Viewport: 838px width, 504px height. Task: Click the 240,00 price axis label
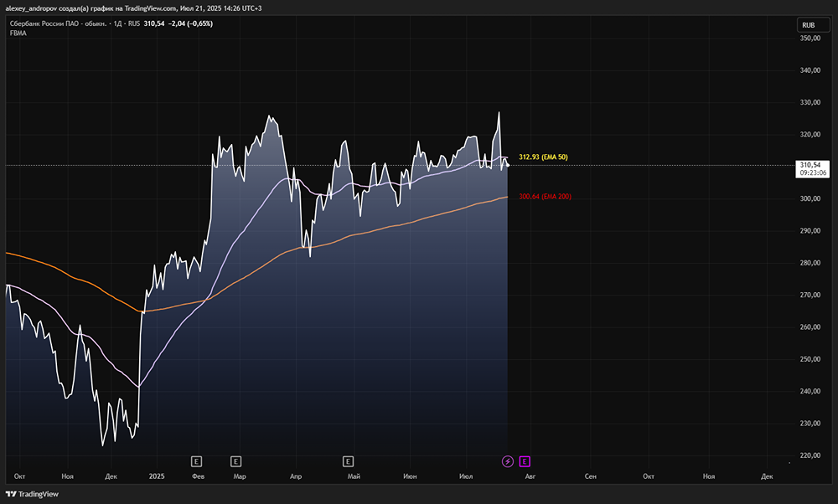coord(810,391)
